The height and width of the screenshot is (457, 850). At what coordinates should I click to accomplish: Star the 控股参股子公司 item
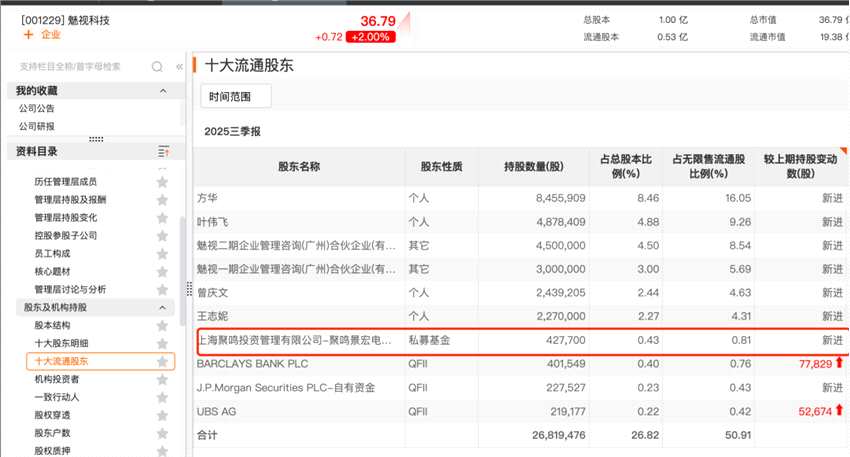pyautogui.click(x=162, y=235)
